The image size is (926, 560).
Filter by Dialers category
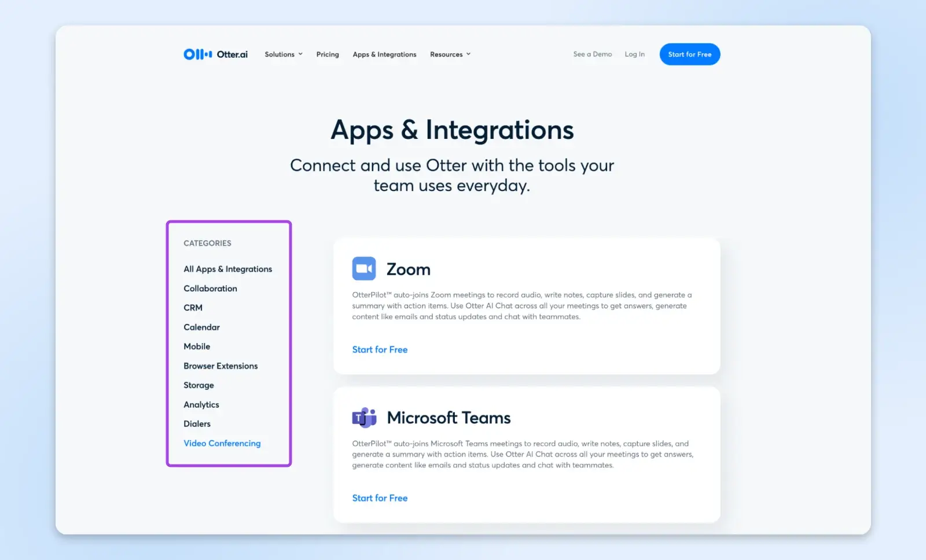click(197, 423)
